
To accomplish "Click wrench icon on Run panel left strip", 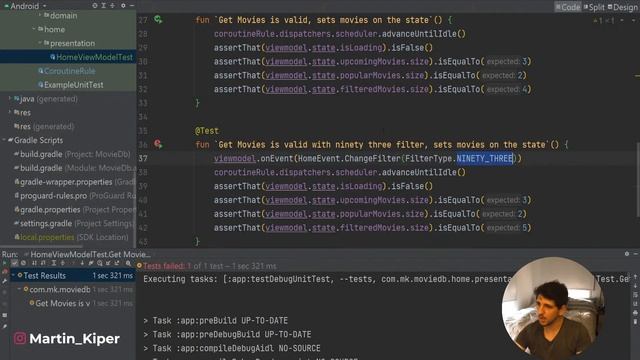I will (5, 281).
